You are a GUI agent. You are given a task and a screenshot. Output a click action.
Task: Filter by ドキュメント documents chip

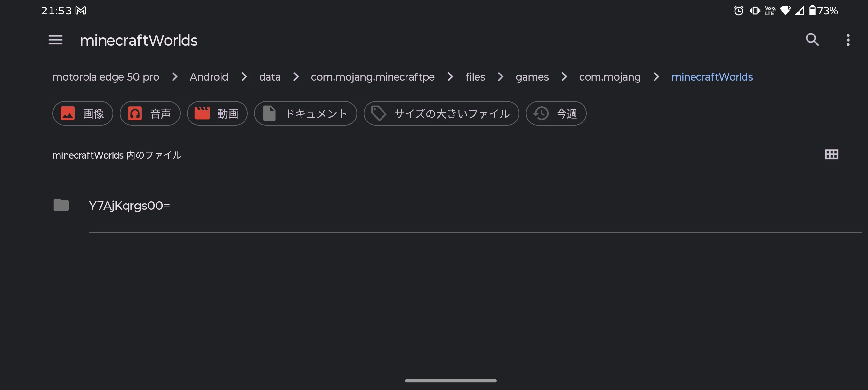pos(306,113)
